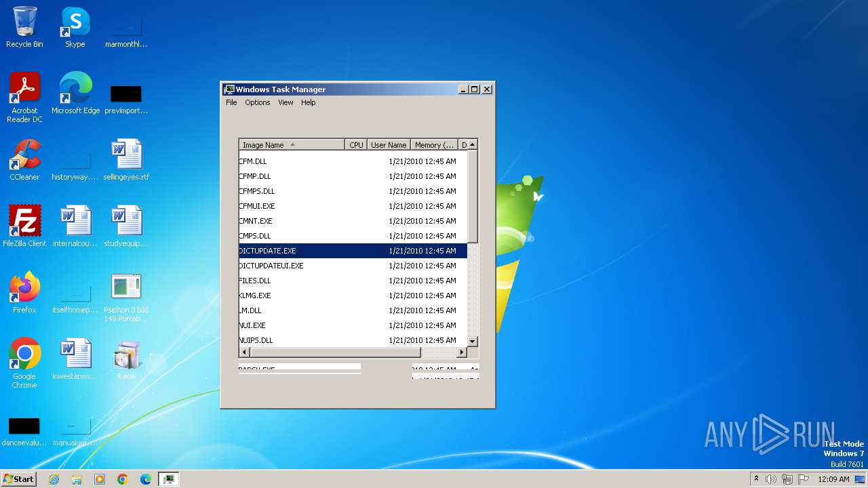Select CMNT.EXE row

pos(353,221)
